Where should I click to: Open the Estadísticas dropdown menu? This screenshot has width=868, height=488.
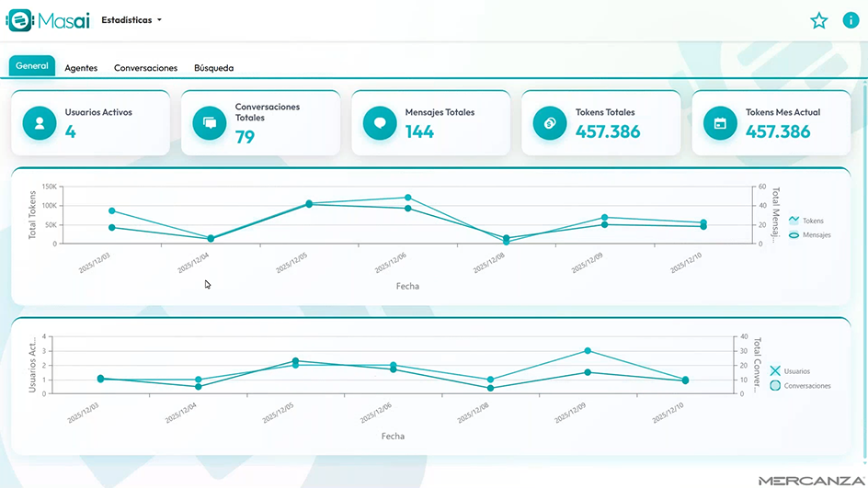tap(131, 20)
